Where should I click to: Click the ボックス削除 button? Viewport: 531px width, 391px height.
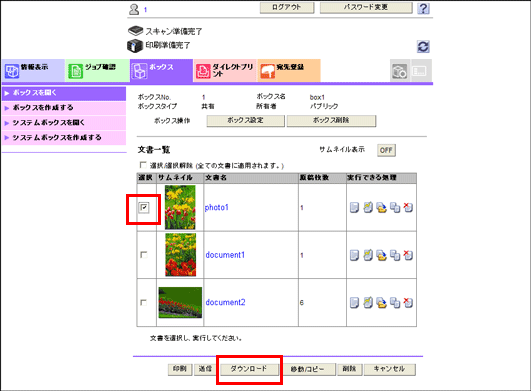pos(331,121)
